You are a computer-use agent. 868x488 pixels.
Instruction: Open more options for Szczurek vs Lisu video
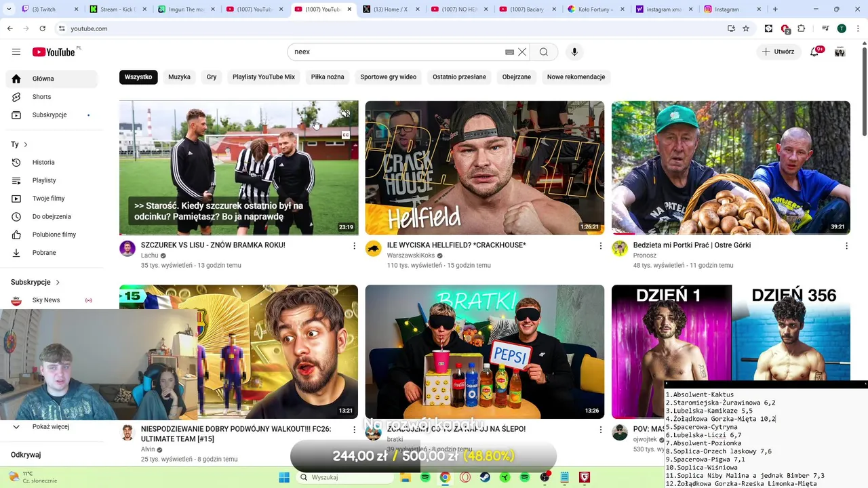pyautogui.click(x=354, y=245)
